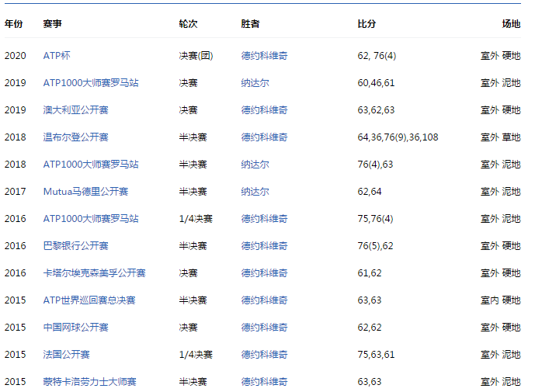The width and height of the screenshot is (542, 392).
Task: Click the 年份 column header
Action: (x=13, y=24)
